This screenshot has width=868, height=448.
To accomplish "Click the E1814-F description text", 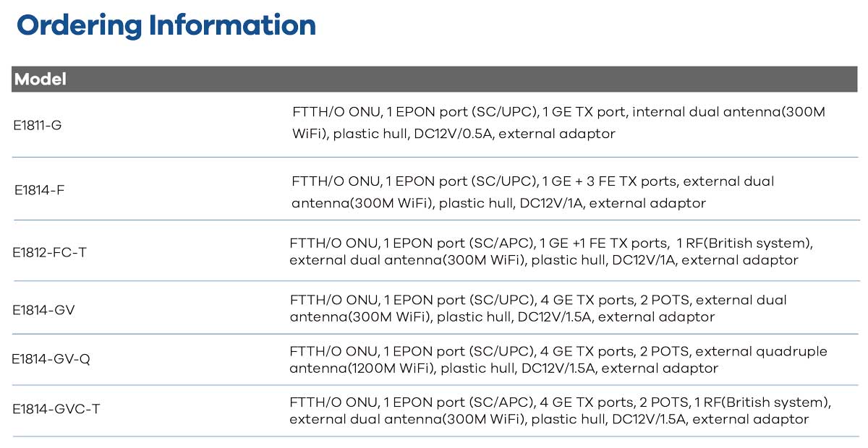I will click(532, 192).
